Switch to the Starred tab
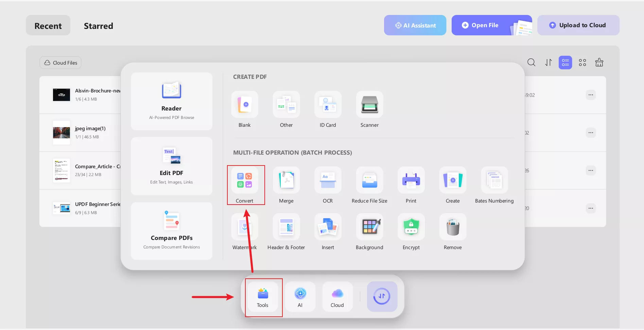 coord(98,26)
